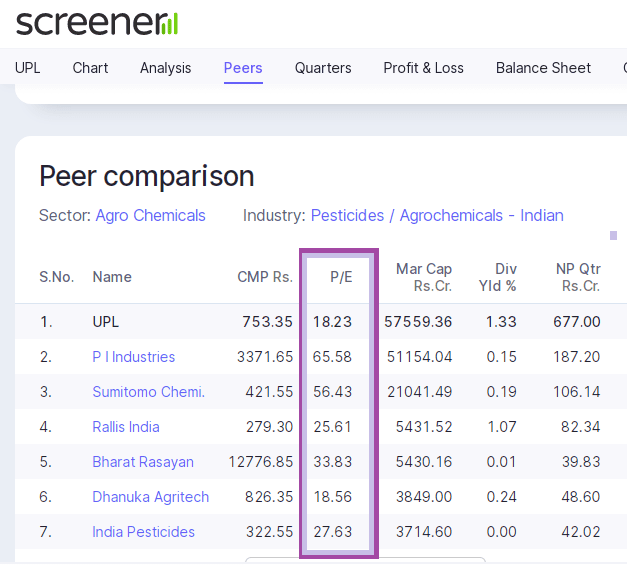
Task: Switch to Balance Sheet tab
Action: [543, 68]
